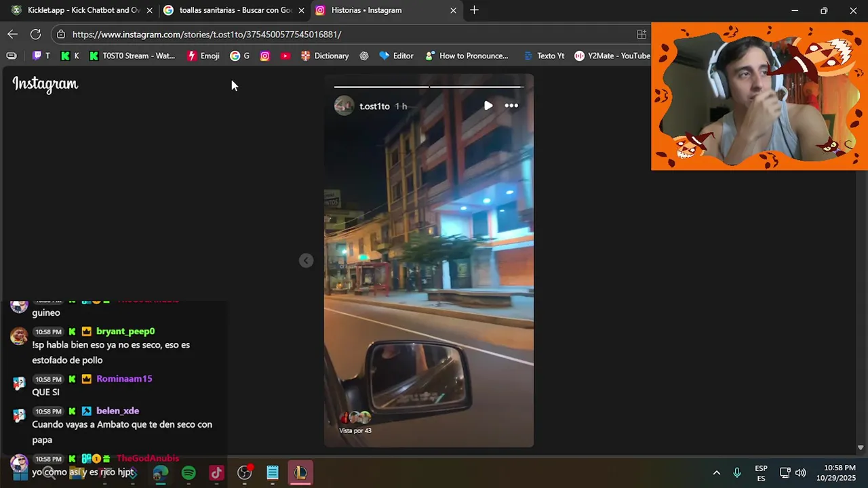Open the volume tray icon
This screenshot has height=488, width=868.
(x=801, y=472)
